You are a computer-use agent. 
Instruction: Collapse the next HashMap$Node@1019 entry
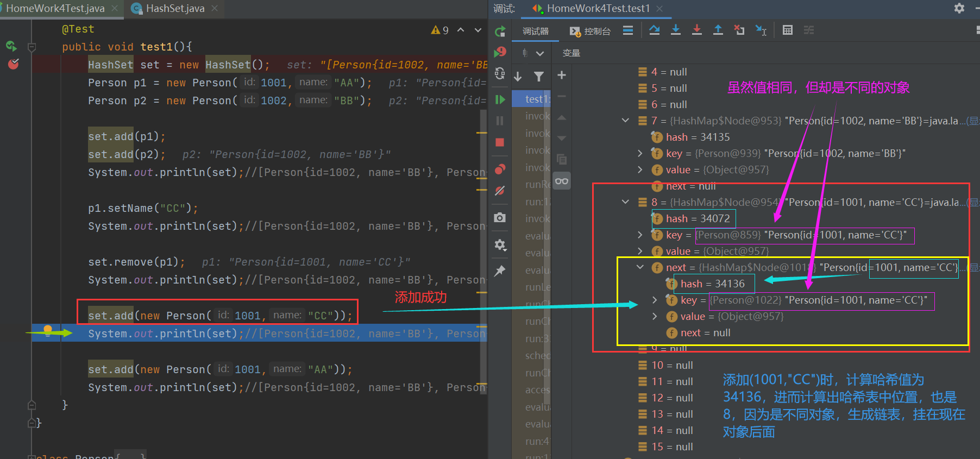coord(640,267)
